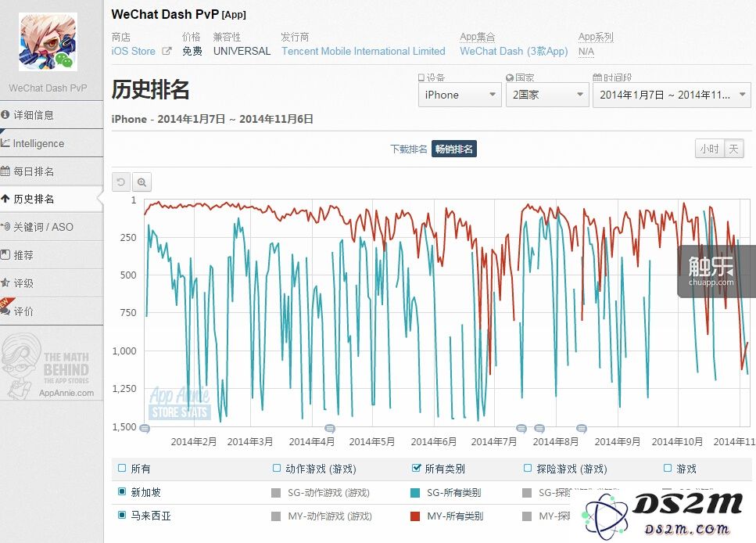Toggle the 动作游戏 (游戏) checkbox
756x543 pixels.
tap(277, 468)
